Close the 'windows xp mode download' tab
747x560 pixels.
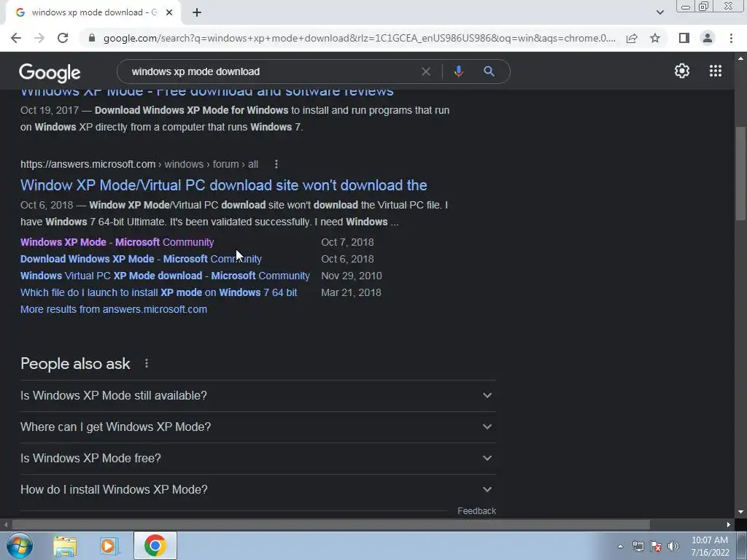click(x=169, y=12)
